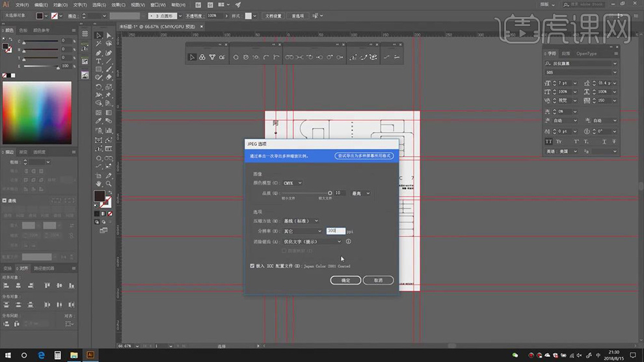Open the 优化文字 anti-aliasing dropdown

pos(311,242)
